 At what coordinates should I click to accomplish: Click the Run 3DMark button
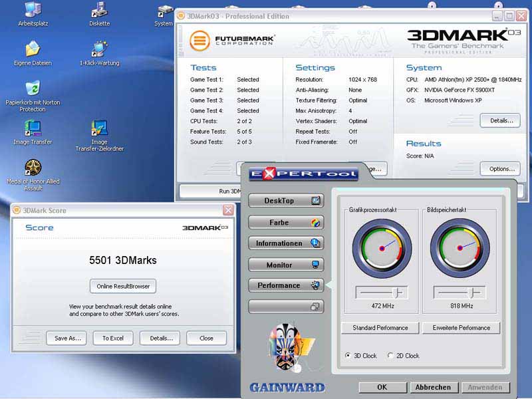pos(210,191)
